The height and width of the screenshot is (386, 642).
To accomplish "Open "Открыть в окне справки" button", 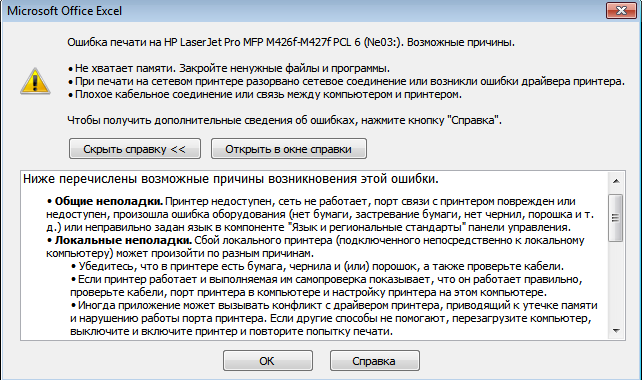I will click(x=289, y=149).
